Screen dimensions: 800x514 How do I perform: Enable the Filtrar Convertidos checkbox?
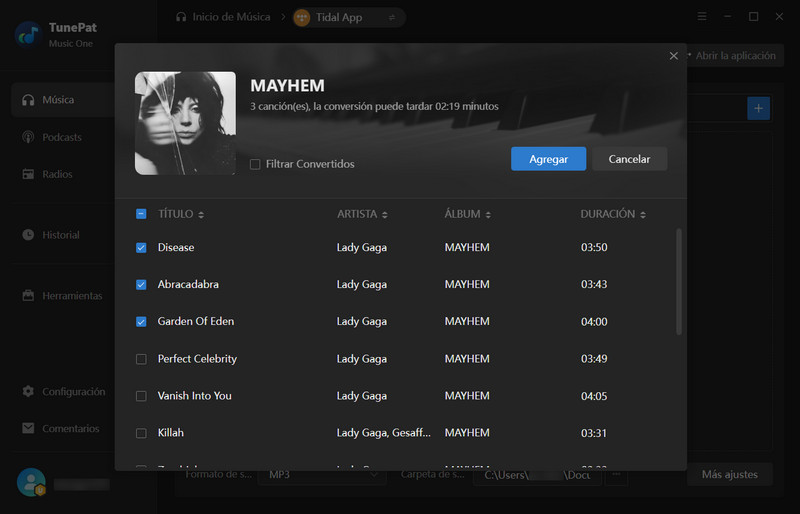255,164
